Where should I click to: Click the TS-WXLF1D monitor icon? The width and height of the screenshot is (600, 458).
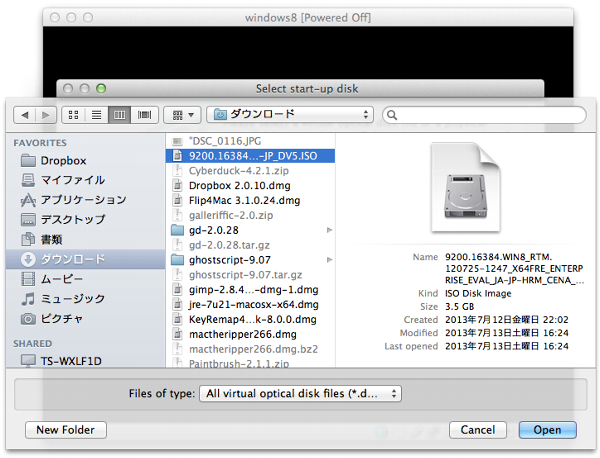pyautogui.click(x=28, y=361)
